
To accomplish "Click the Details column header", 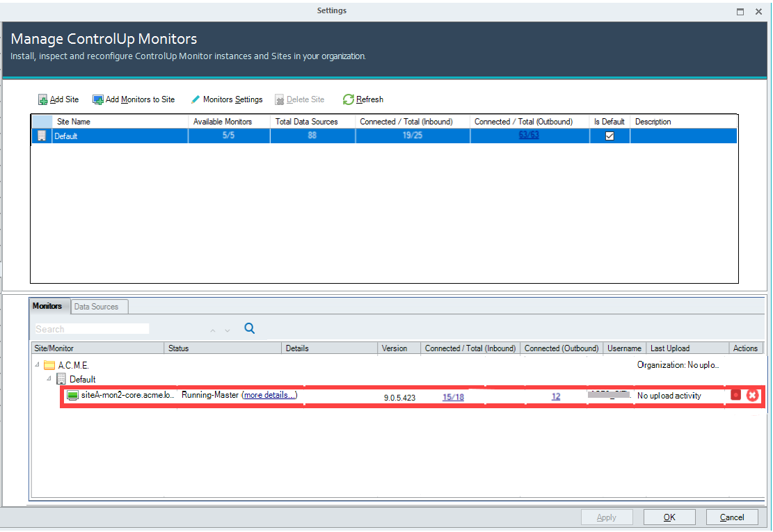I will point(330,348).
